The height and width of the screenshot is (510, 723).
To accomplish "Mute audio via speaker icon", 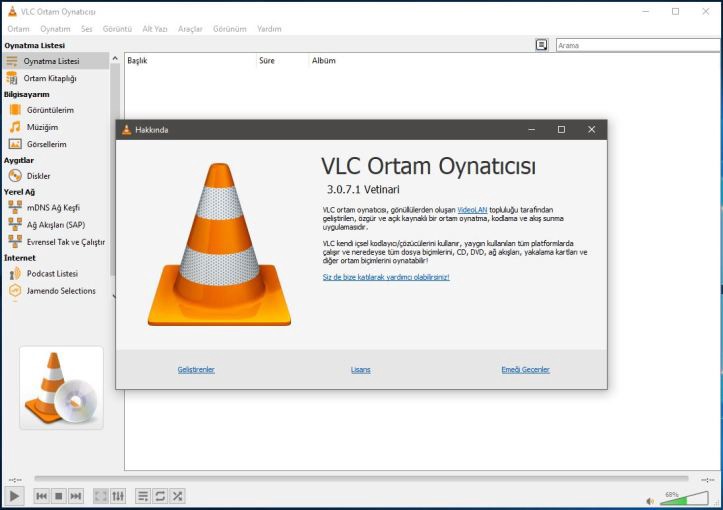I will click(x=651, y=501).
